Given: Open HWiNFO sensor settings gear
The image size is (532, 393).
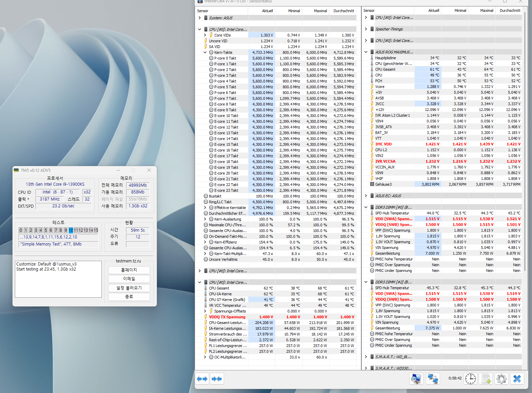Looking at the screenshot, I should [x=501, y=379].
